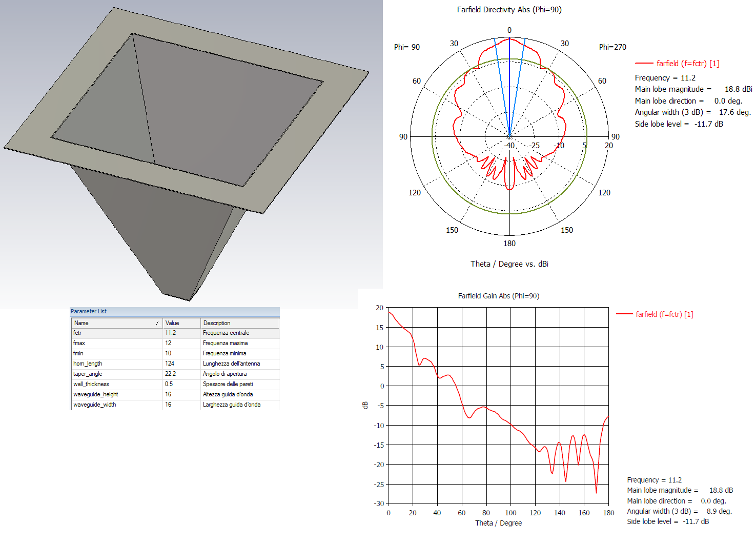Click the fmin value cell 10
This screenshot has height=544, width=756.
tap(181, 353)
